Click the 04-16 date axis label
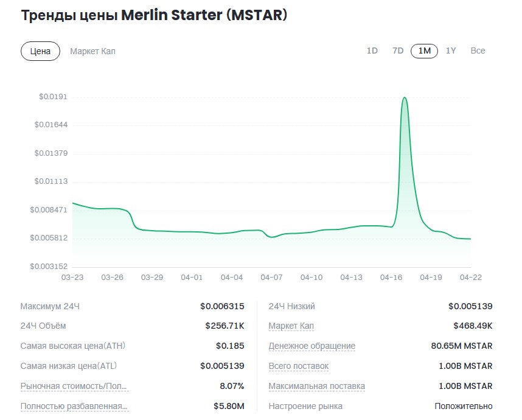522x420 pixels. [391, 278]
